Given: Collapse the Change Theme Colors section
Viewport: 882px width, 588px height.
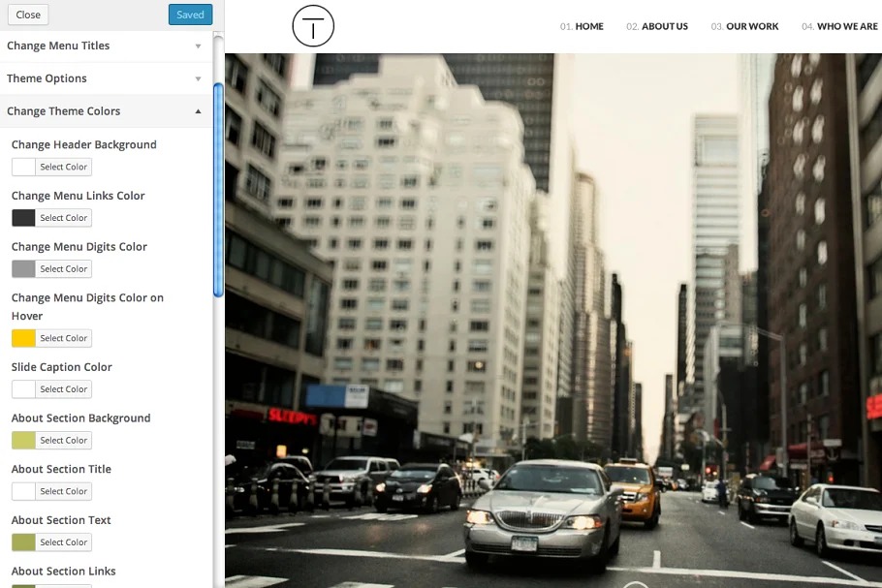Looking at the screenshot, I should click(x=105, y=111).
